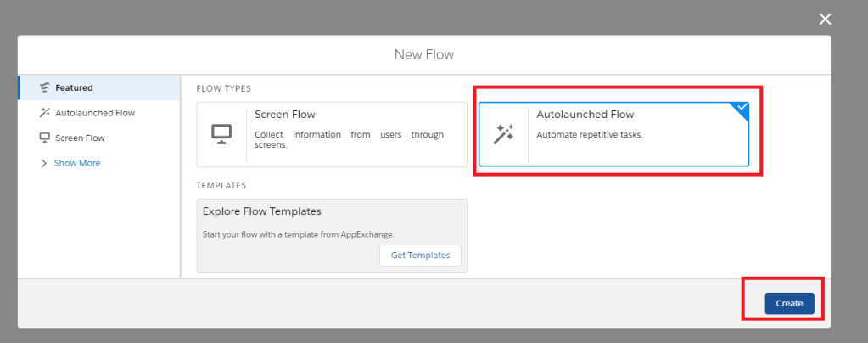Click the Featured icon in the sidebar
This screenshot has width=868, height=343.
44,87
